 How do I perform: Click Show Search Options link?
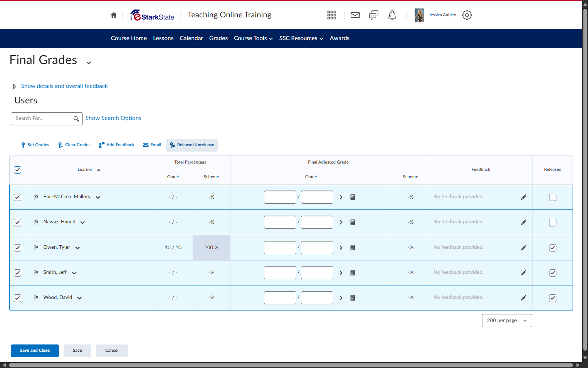tap(113, 118)
